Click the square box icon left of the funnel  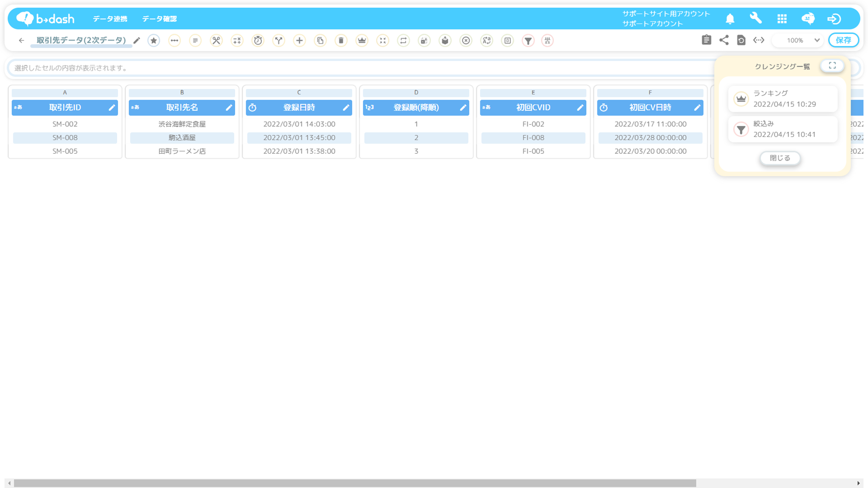tap(507, 40)
